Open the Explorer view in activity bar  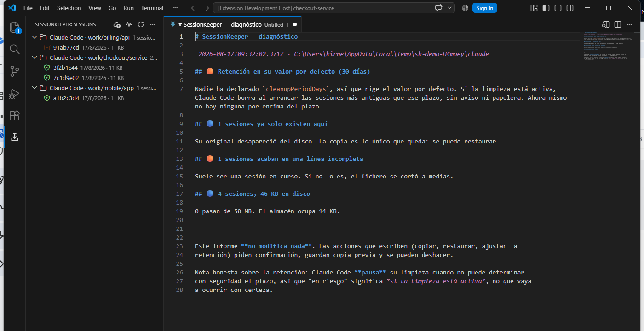point(15,27)
